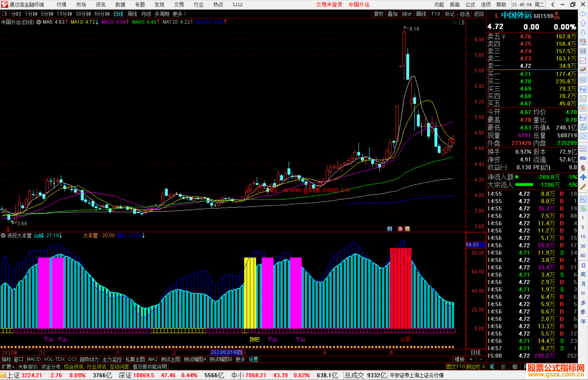The image size is (588, 380).
Task: Select the pencil drawing tool icon
Action: pyautogui.click(x=583, y=187)
